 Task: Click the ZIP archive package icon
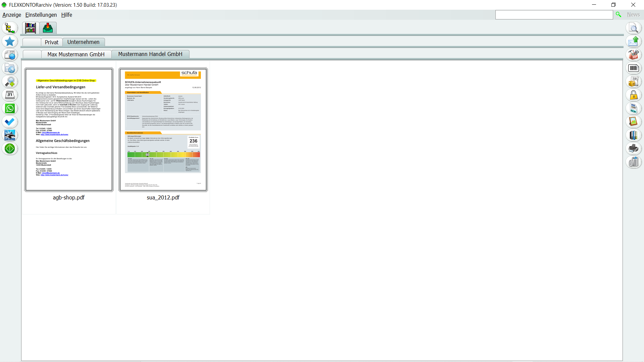(x=633, y=82)
